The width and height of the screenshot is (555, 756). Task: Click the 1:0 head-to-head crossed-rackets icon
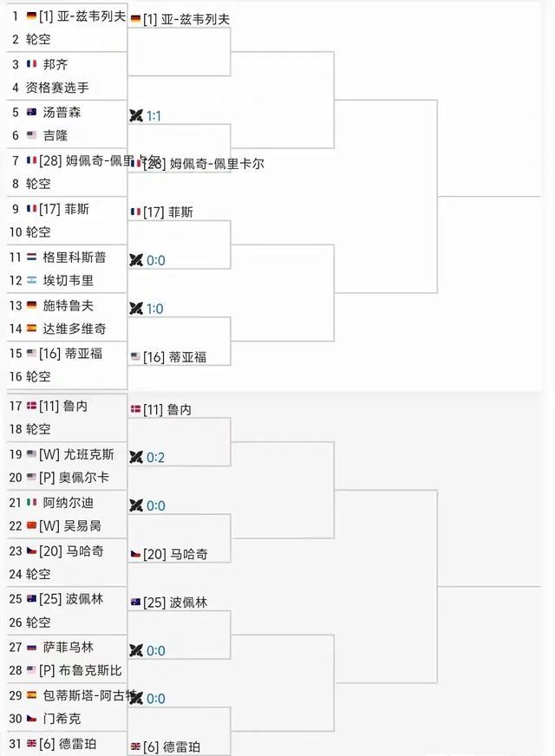click(x=136, y=309)
